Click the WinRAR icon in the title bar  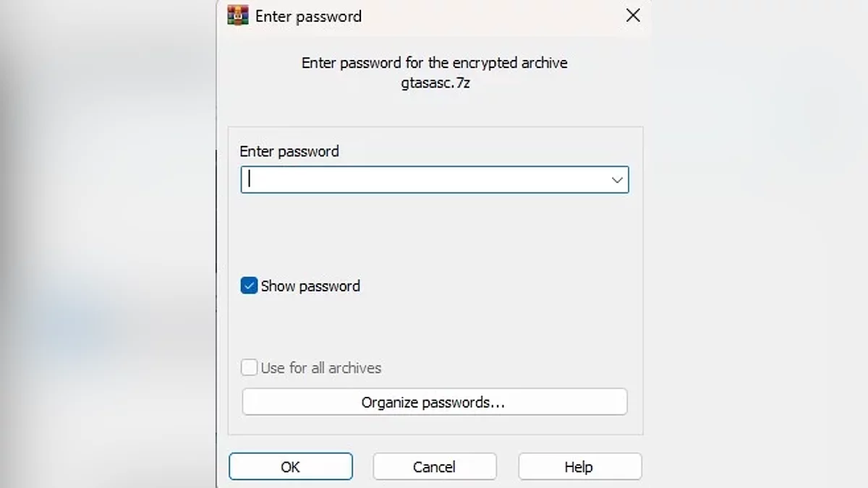[238, 15]
